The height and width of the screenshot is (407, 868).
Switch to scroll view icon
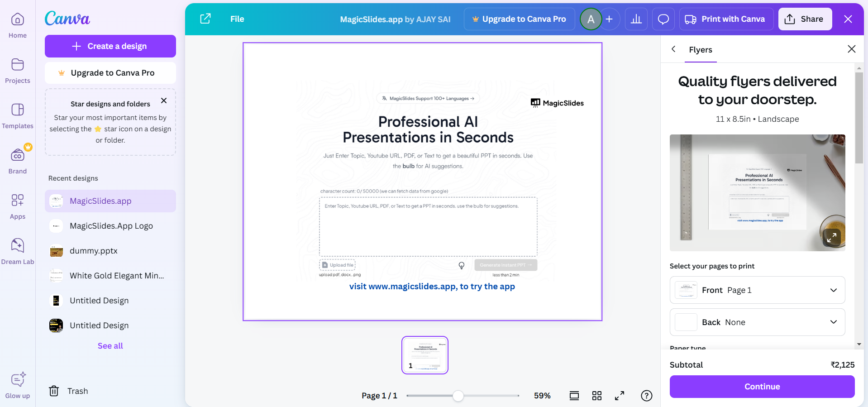[x=574, y=396]
